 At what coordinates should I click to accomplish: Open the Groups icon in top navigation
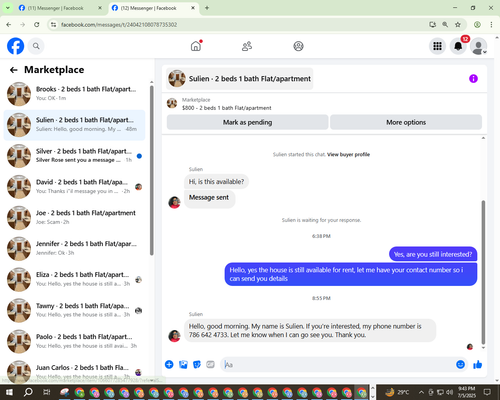298,46
